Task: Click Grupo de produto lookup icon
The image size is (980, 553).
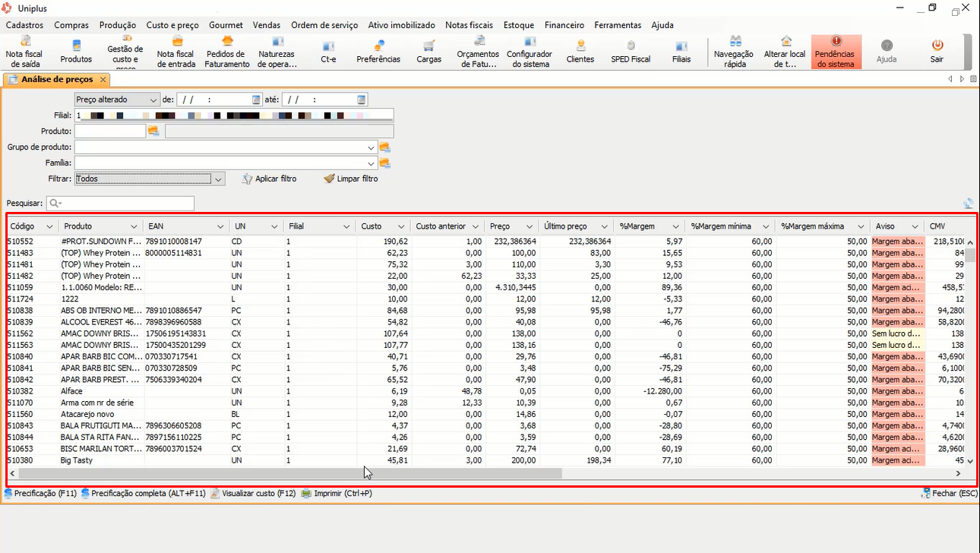Action: [384, 147]
